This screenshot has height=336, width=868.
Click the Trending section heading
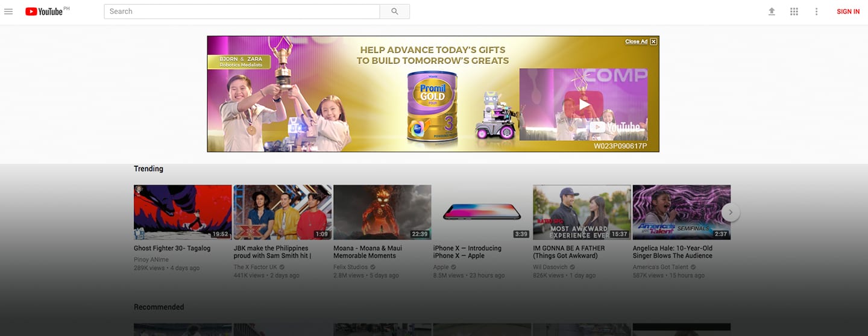(x=148, y=169)
